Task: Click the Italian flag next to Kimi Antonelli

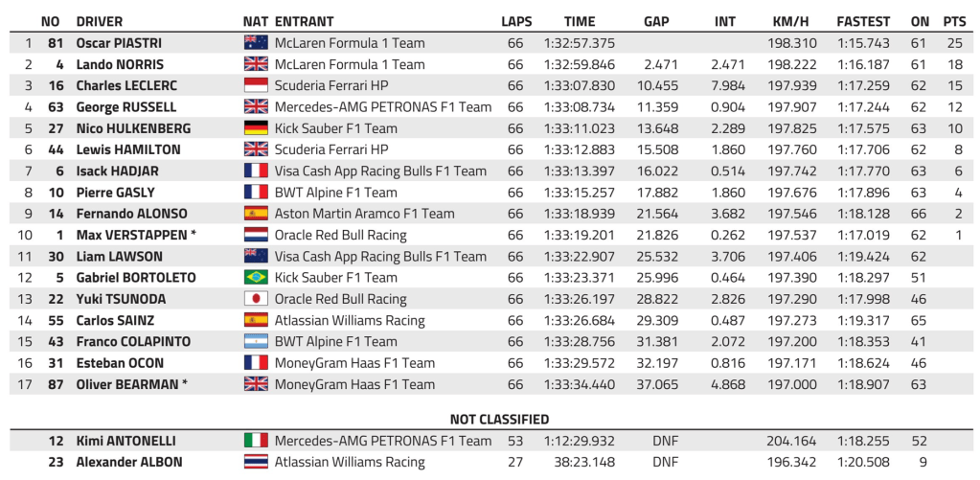Action: 256,441
